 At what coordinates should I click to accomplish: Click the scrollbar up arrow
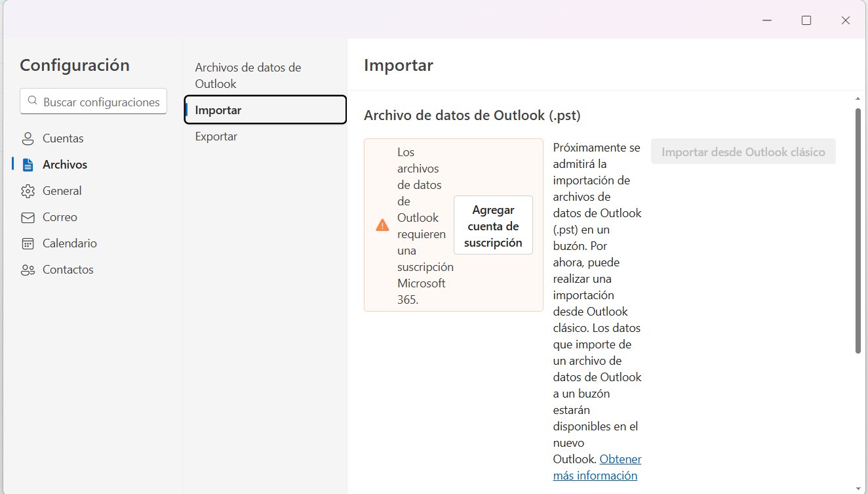(x=859, y=97)
